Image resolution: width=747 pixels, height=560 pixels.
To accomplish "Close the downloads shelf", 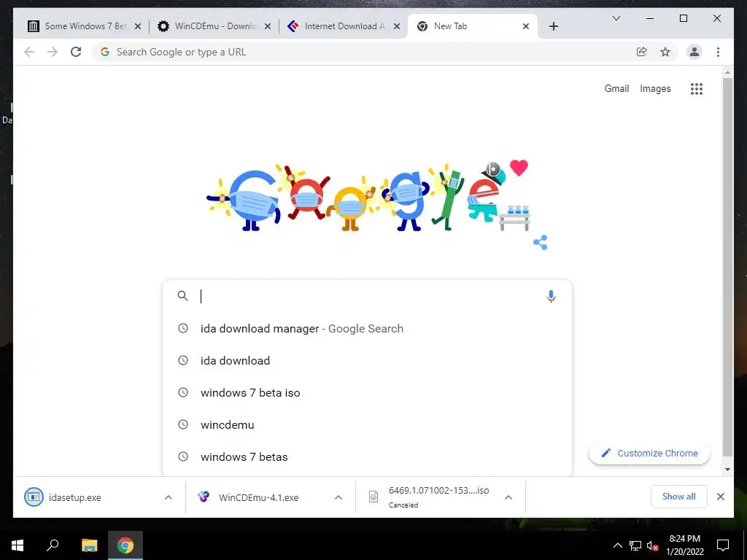I will [x=721, y=497].
